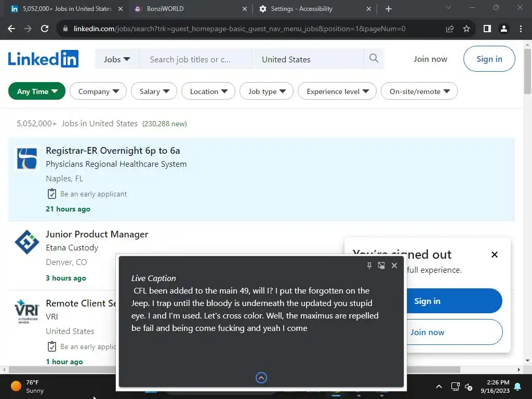The height and width of the screenshot is (399, 532).
Task: Open the Registrar-ER Overnight 6p to 6a job
Action: [x=113, y=150]
